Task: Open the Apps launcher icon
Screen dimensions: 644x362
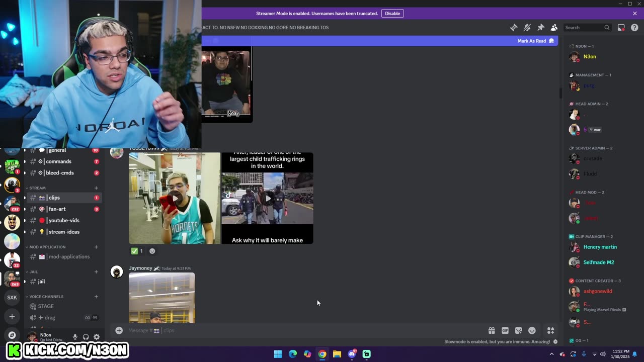Action: (551, 330)
